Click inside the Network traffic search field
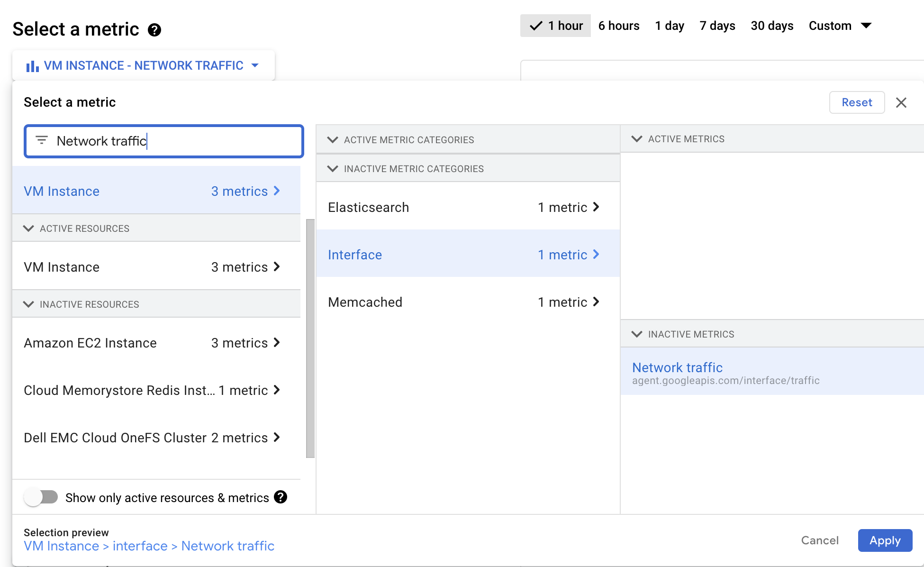The height and width of the screenshot is (567, 924). pyautogui.click(x=163, y=141)
